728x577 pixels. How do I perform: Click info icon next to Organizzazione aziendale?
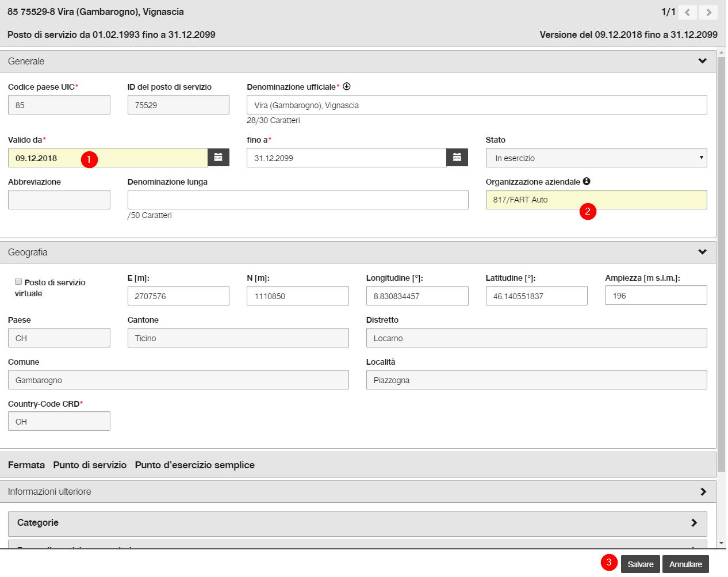point(587,181)
